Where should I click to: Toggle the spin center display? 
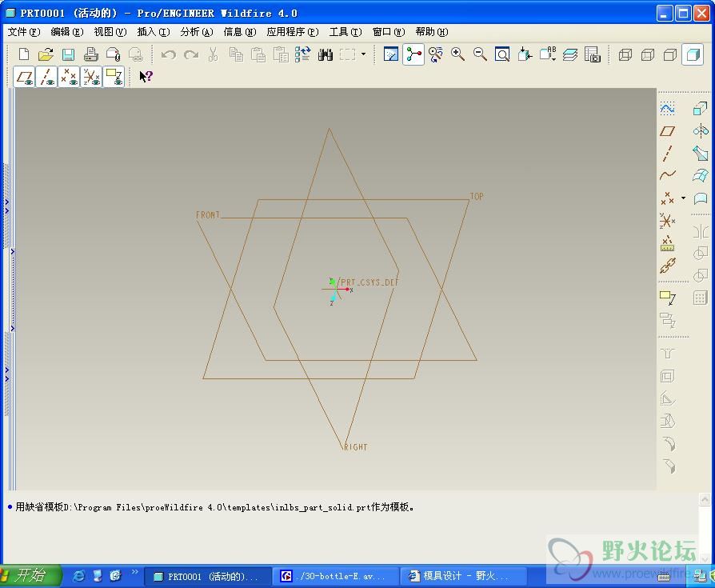(x=413, y=54)
